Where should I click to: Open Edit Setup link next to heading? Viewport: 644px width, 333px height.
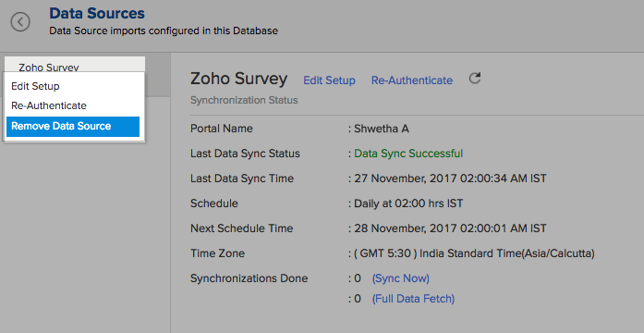(x=330, y=80)
